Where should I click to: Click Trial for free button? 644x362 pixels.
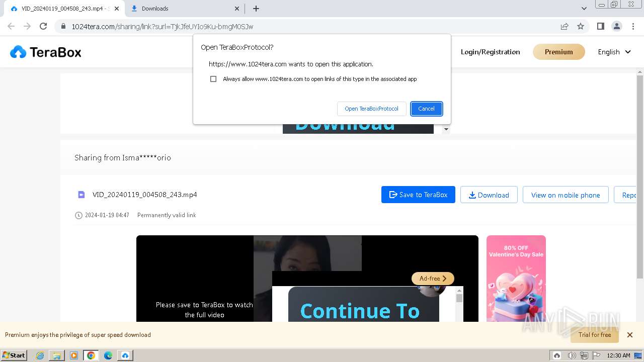click(595, 335)
